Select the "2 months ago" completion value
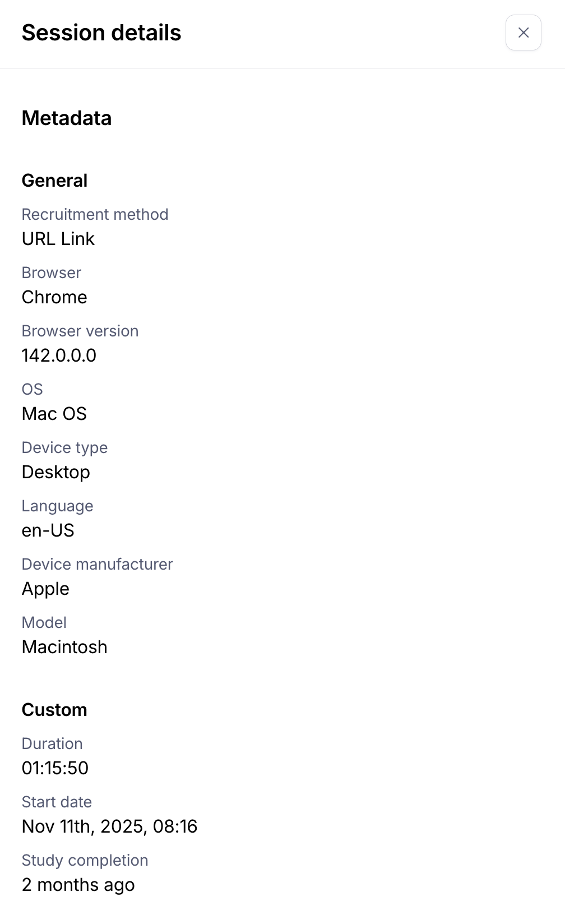565x924 pixels. pos(78,885)
